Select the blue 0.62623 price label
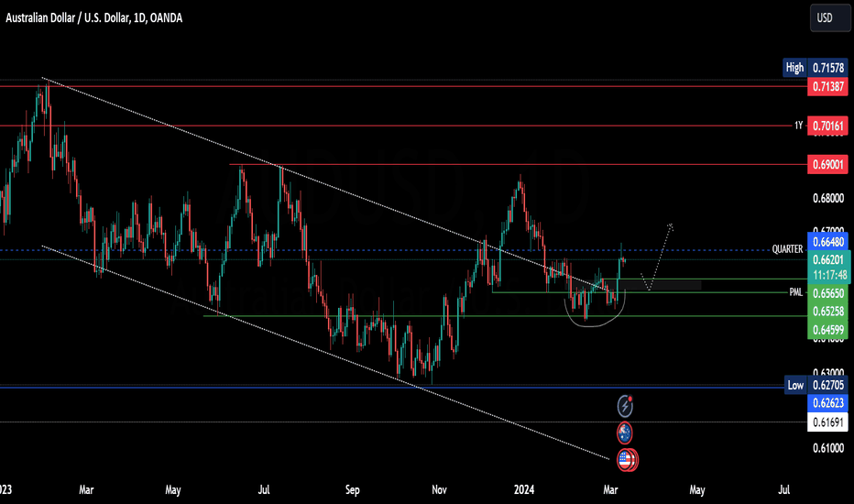Image resolution: width=854 pixels, height=504 pixels. tap(827, 403)
